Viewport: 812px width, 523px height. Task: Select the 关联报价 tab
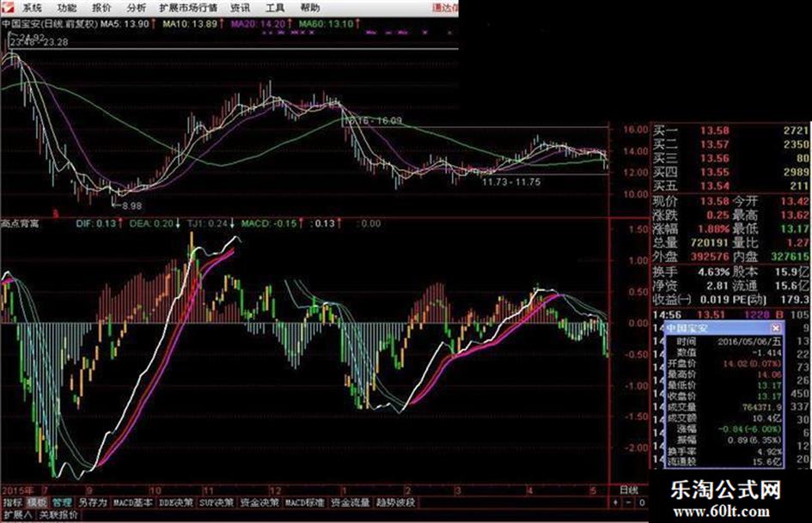pos(58,514)
